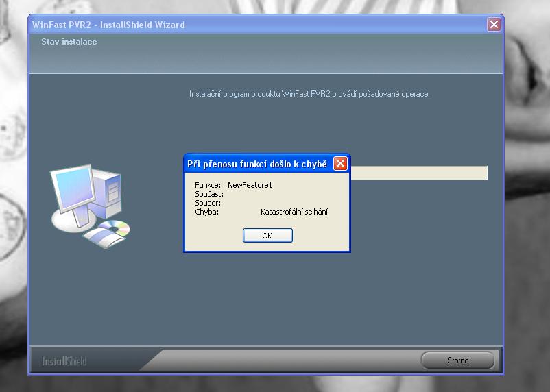550x392 pixels.
Task: Click the 'Katastrofální selhání' error text
Action: point(294,212)
